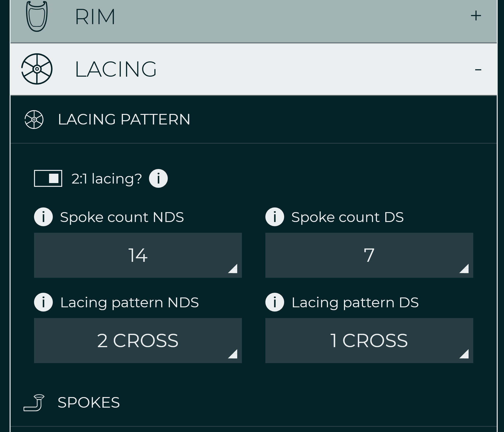Image resolution: width=504 pixels, height=432 pixels.
Task: Open the Spoke count DS dropdown
Action: 369,255
